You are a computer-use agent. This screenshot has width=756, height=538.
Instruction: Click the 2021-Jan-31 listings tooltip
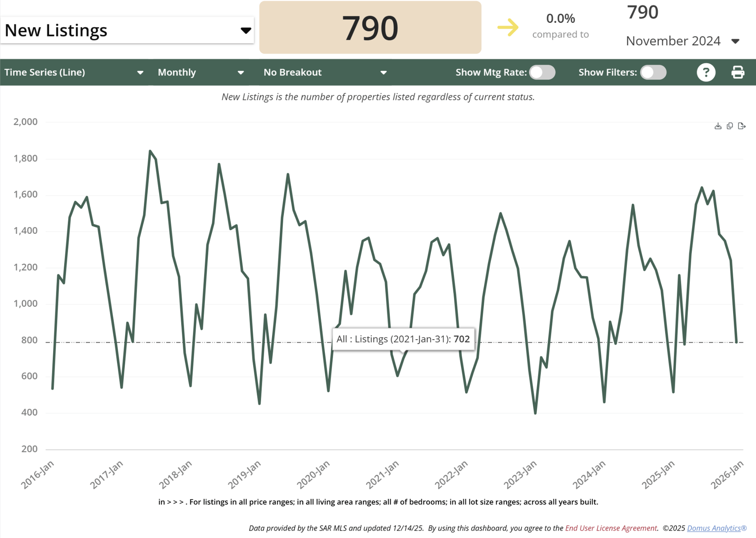(x=403, y=339)
